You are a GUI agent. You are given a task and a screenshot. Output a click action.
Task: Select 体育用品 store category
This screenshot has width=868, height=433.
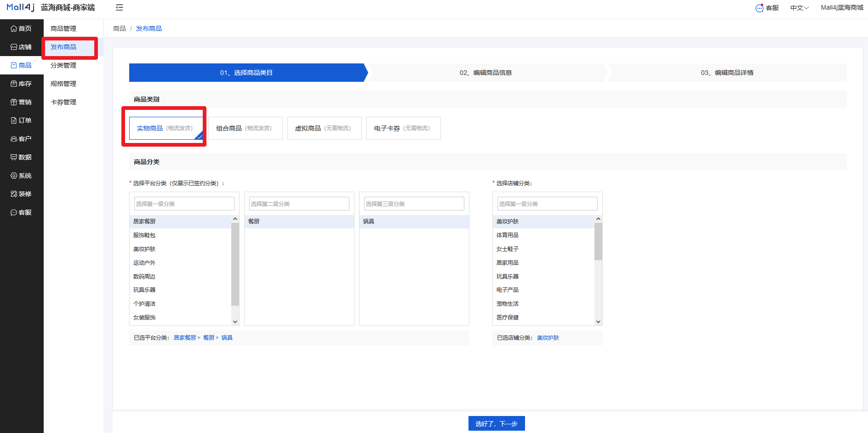pyautogui.click(x=544, y=235)
